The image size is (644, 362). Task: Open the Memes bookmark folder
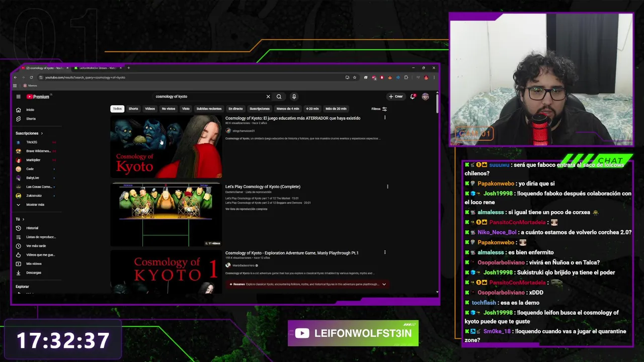pyautogui.click(x=30, y=85)
